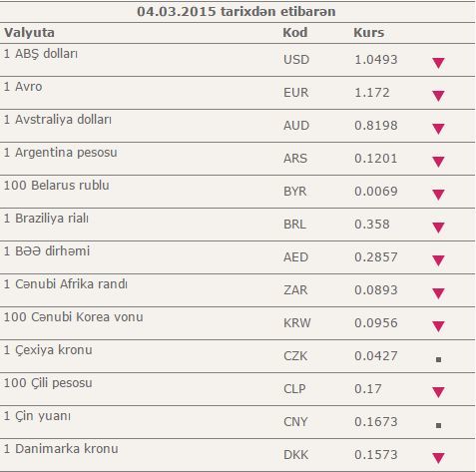This screenshot has height=472, width=476.
Task: Click the unchanged square icon for CZK
Action: (x=438, y=359)
